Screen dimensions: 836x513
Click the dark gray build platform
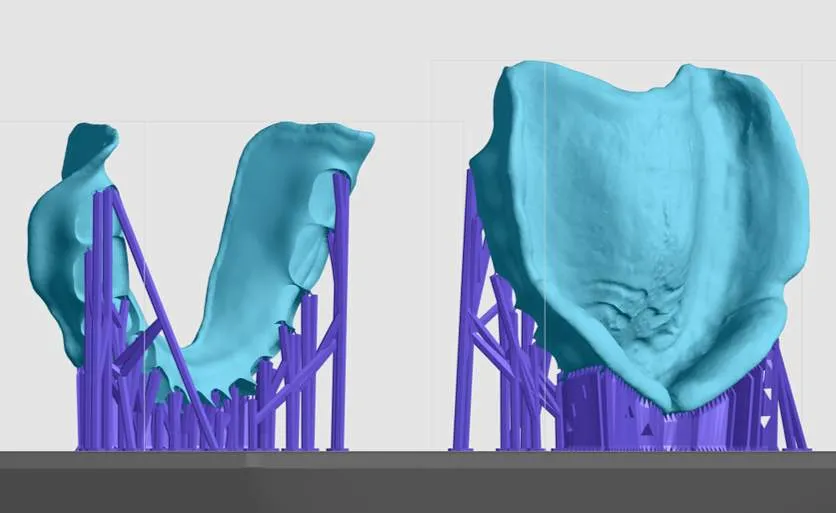pos(418,482)
